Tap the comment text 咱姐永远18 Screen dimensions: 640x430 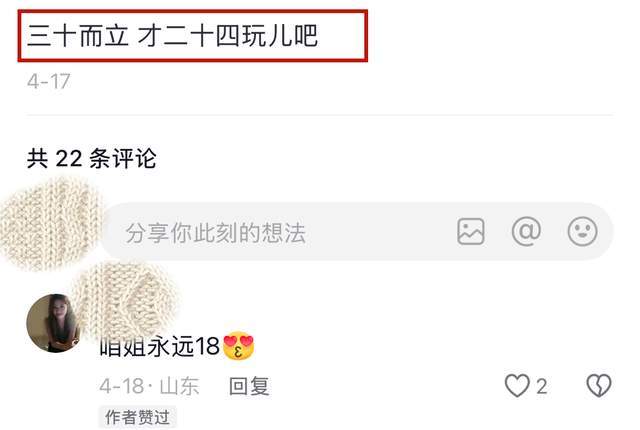click(160, 346)
